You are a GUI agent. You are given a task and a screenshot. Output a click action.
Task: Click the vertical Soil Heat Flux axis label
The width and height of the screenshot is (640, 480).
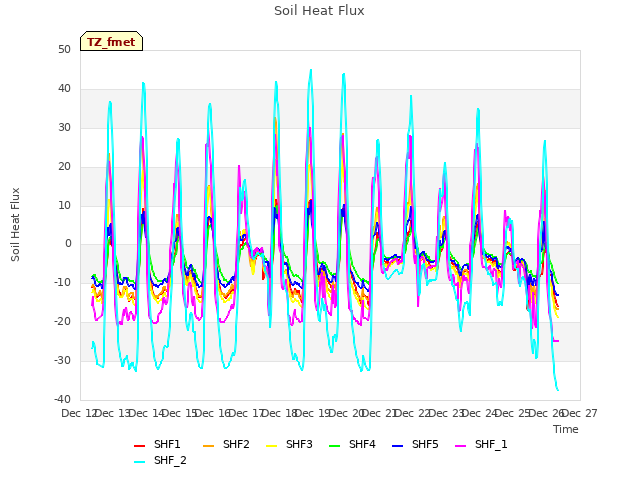pos(15,224)
